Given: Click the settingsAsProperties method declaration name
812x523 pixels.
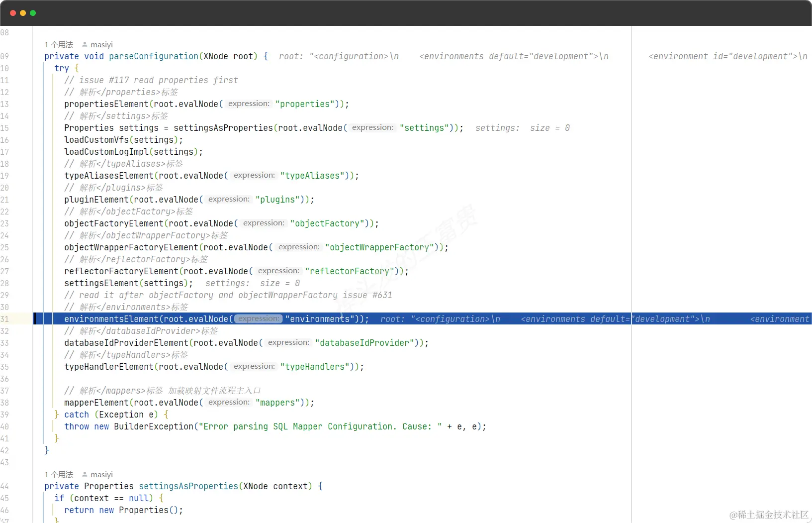Looking at the screenshot, I should [188, 486].
